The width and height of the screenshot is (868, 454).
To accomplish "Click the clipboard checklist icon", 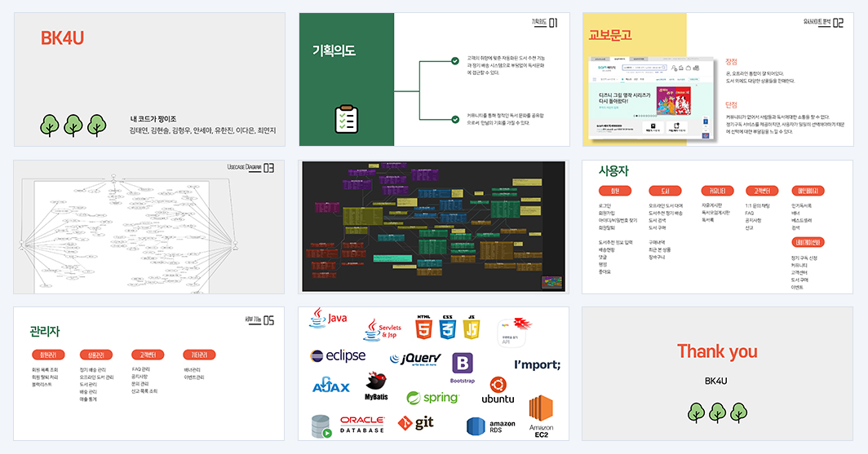I will point(347,119).
